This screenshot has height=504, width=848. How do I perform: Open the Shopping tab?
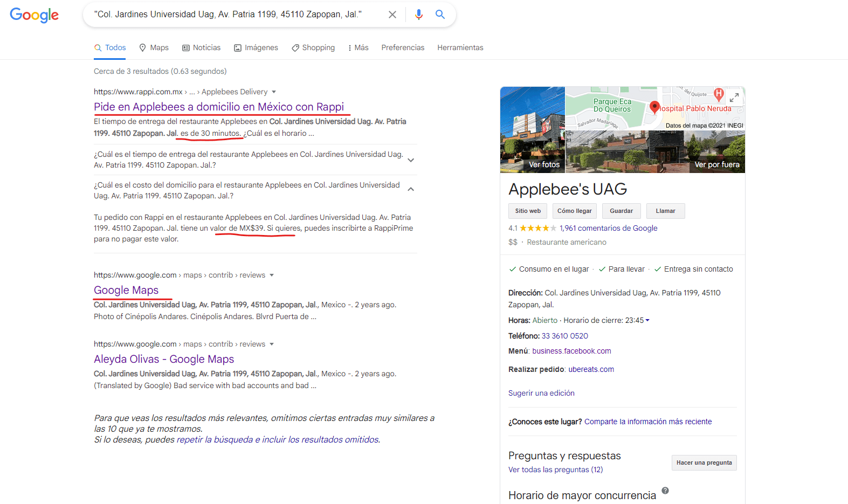(x=313, y=47)
